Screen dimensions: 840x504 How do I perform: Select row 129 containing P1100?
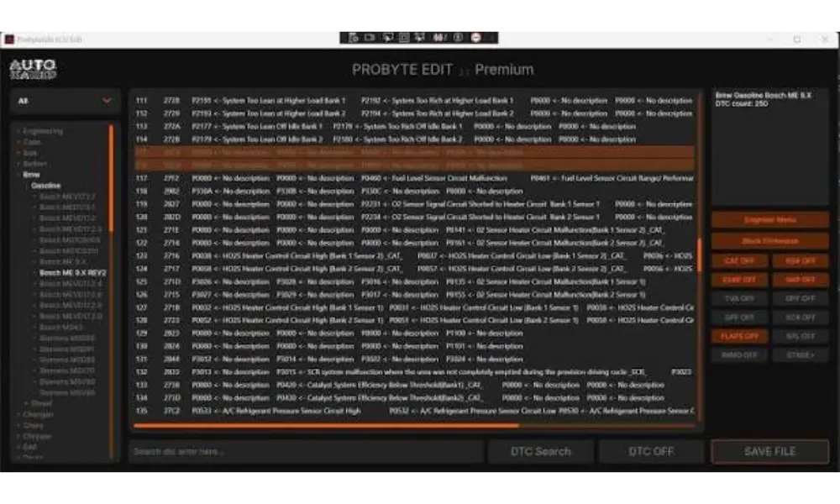pos(414,333)
